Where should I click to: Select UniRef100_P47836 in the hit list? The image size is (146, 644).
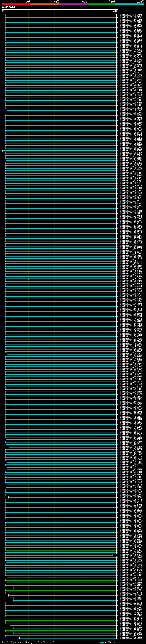click(131, 67)
